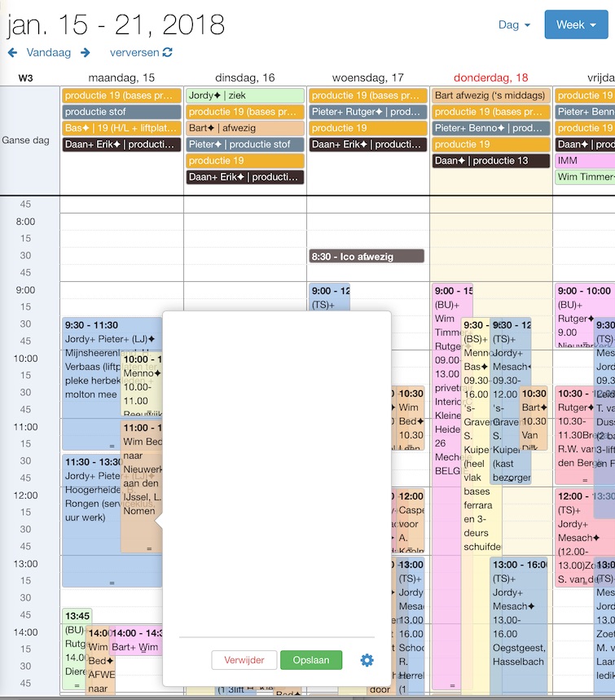Open 'Bart afwezig ('s middags)' event
The height and width of the screenshot is (700, 615).
click(491, 95)
